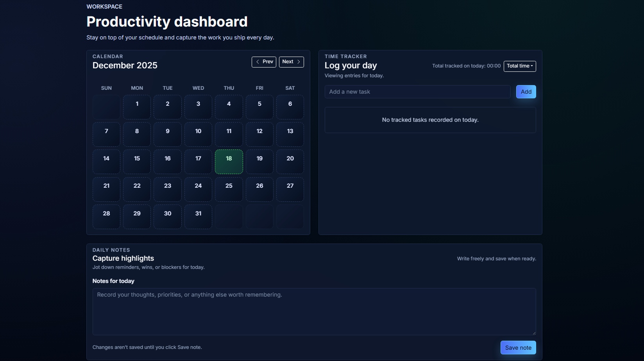Click Save note to store your notes
Screen dimensions: 644x361
pos(518,347)
